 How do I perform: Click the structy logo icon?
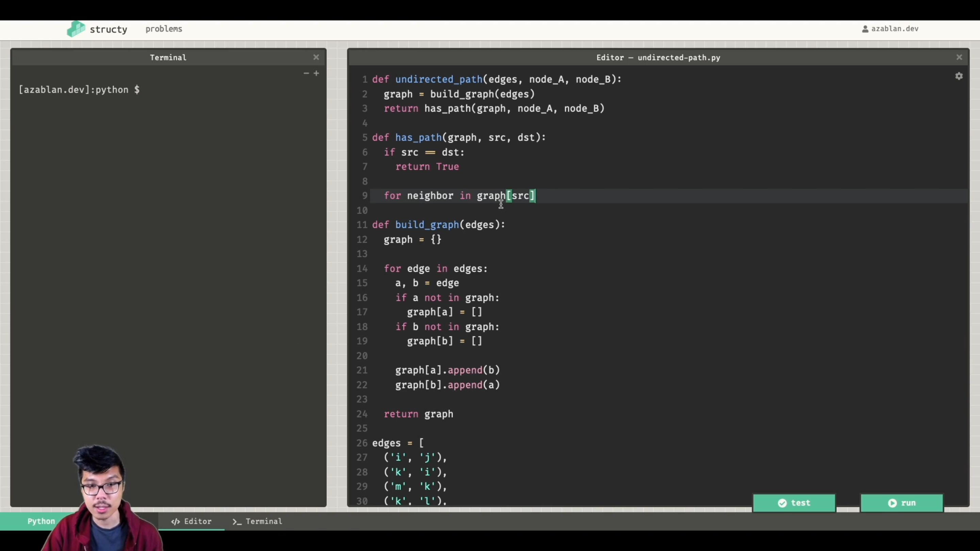[76, 29]
